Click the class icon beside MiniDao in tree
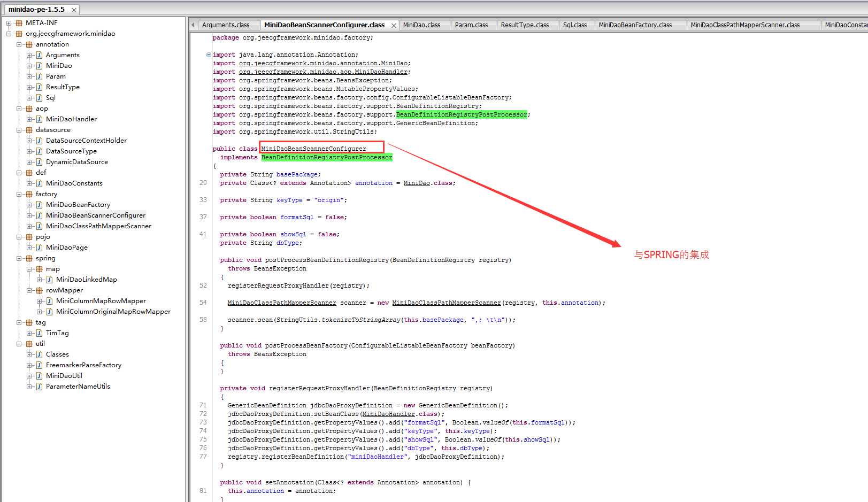Viewport: 868px width, 502px height. [x=39, y=66]
